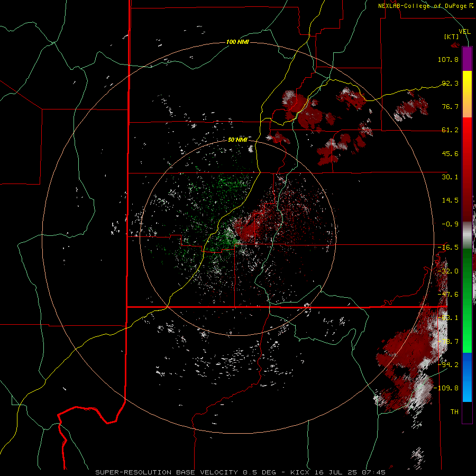Click the 45.6 velocity scale value
The height and width of the screenshot is (476, 476).
pos(450,153)
